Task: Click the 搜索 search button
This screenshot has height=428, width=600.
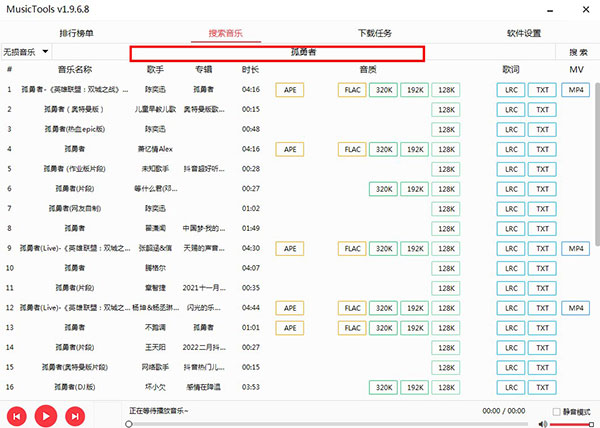Action: [578, 51]
